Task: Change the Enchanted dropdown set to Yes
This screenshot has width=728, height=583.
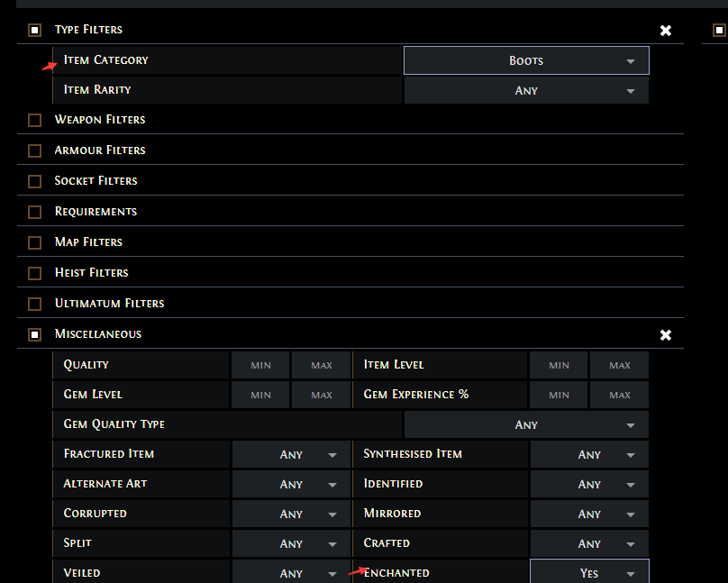Action: coord(589,572)
